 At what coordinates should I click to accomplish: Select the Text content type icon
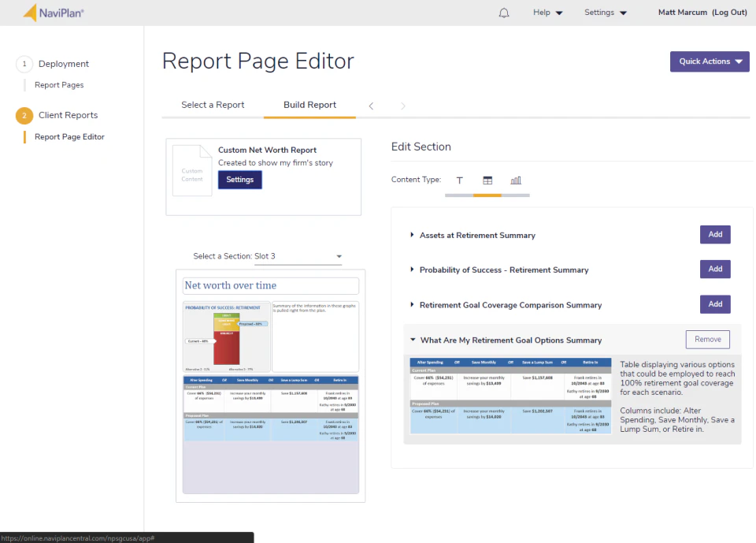[460, 180]
